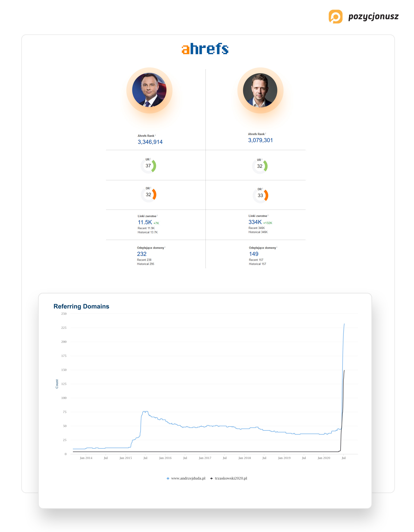The height and width of the screenshot is (532, 414).
Task: Click the UR 32 gauge
Action: click(x=260, y=166)
